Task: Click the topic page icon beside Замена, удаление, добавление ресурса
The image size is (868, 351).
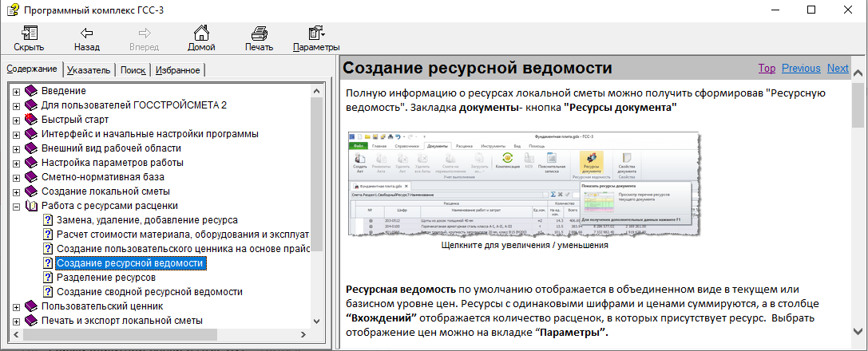Action: click(48, 220)
